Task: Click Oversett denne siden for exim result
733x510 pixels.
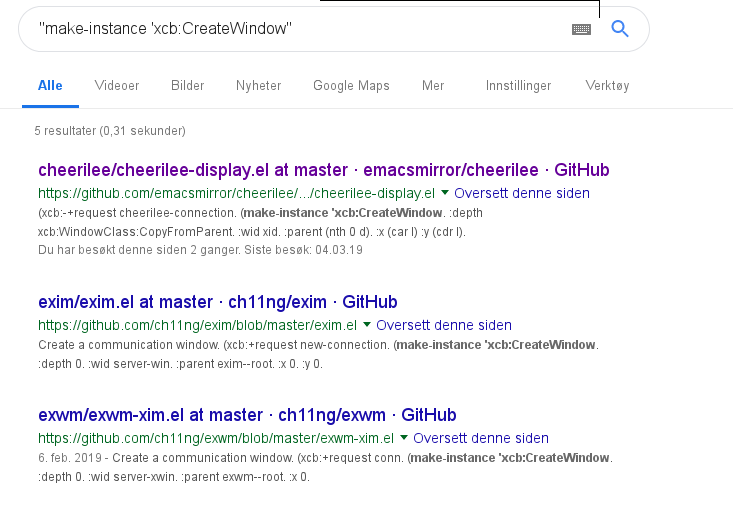Action: 444,325
